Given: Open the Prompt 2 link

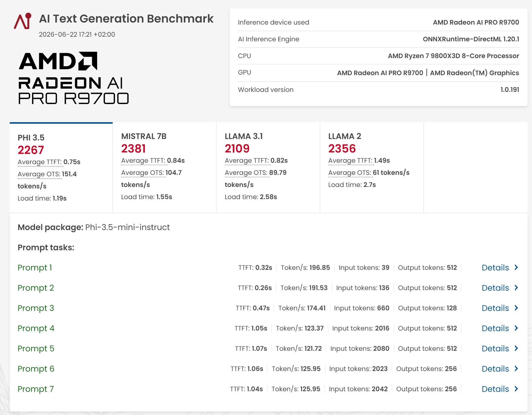Looking at the screenshot, I should (x=36, y=288).
